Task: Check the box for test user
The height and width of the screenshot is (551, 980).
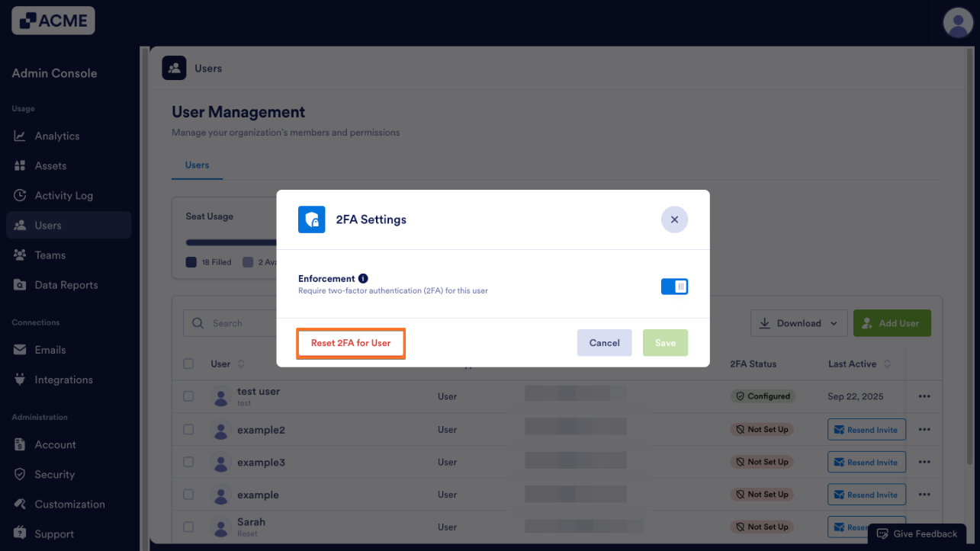Action: (x=188, y=396)
